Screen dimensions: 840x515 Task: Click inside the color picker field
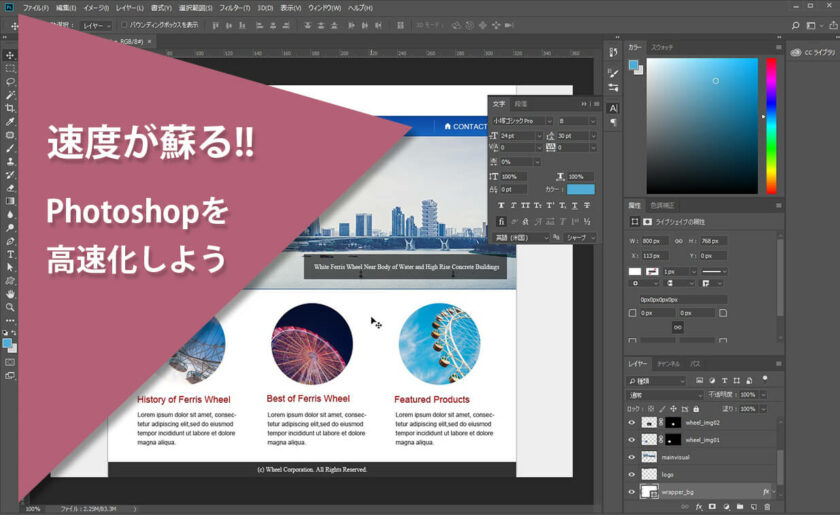coord(702,126)
